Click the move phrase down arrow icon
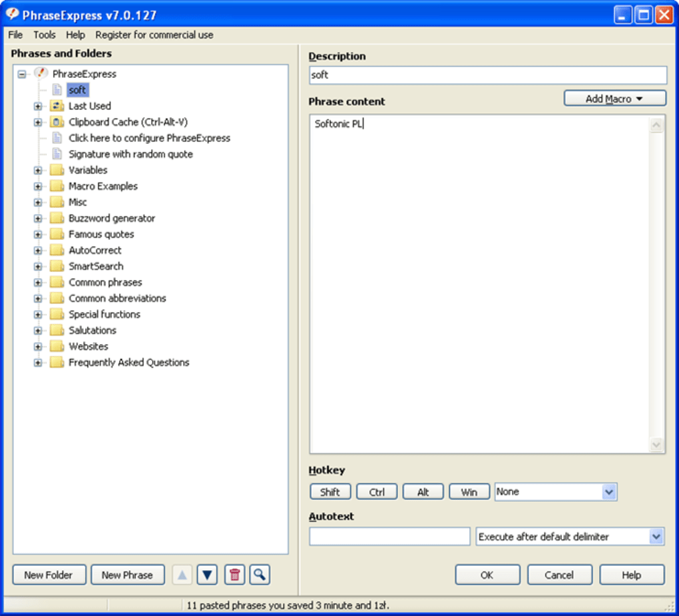The height and width of the screenshot is (616, 679). tap(207, 575)
